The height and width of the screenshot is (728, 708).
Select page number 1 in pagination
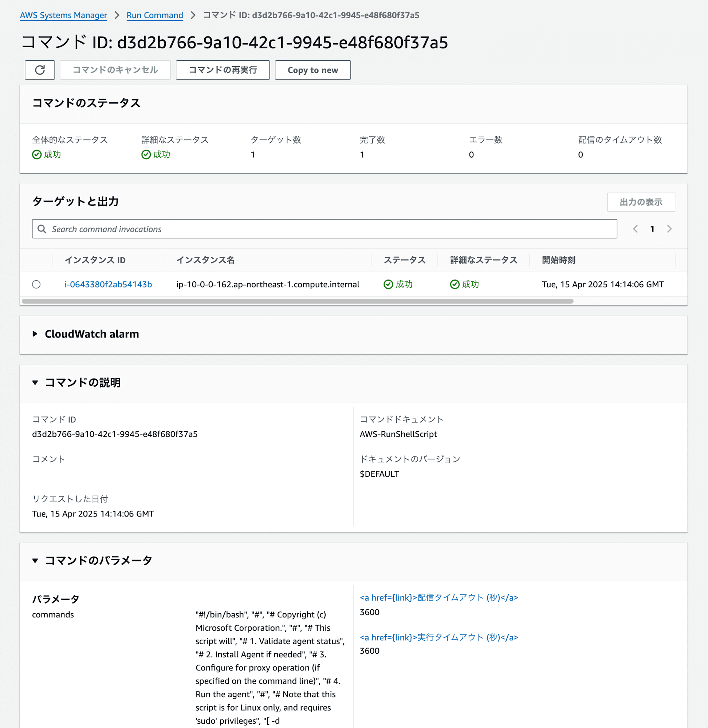tap(652, 229)
